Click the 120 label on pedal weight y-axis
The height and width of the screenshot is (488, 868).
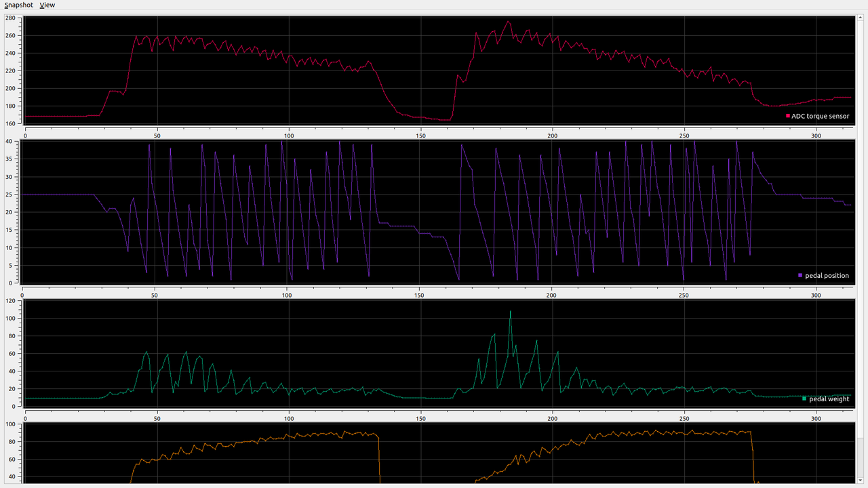(x=9, y=300)
